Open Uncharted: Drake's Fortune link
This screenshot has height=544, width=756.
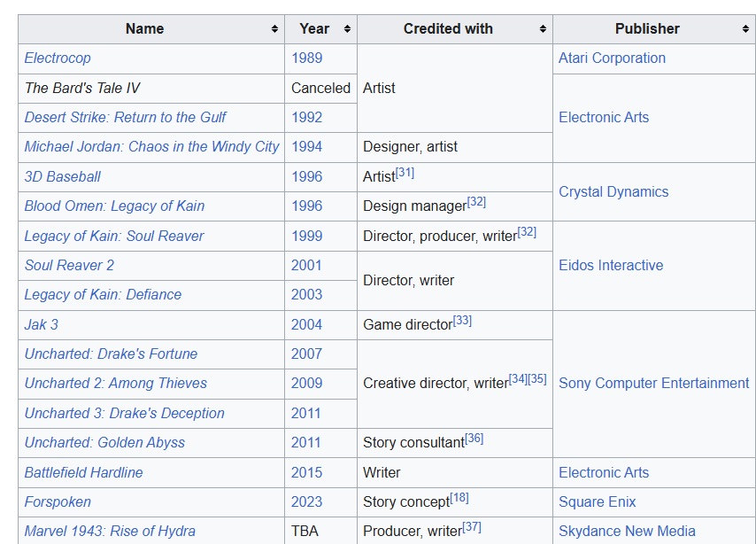111,354
